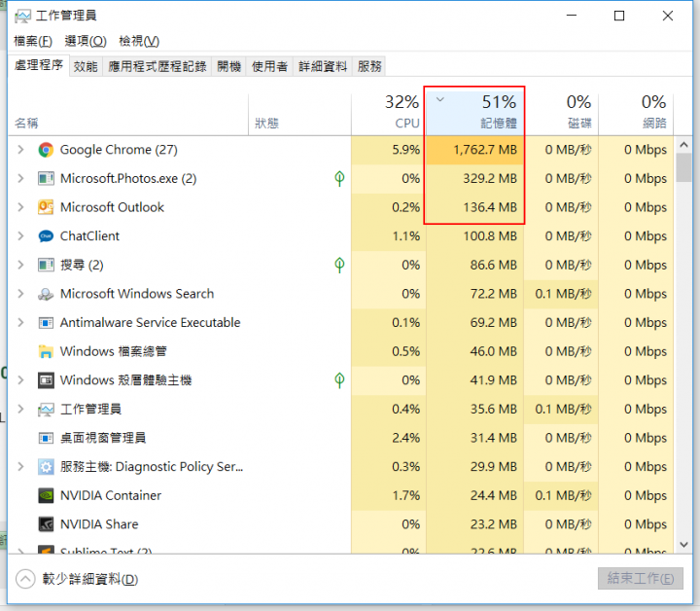
Task: Select the Windows 檔案總管 process name
Action: (114, 351)
